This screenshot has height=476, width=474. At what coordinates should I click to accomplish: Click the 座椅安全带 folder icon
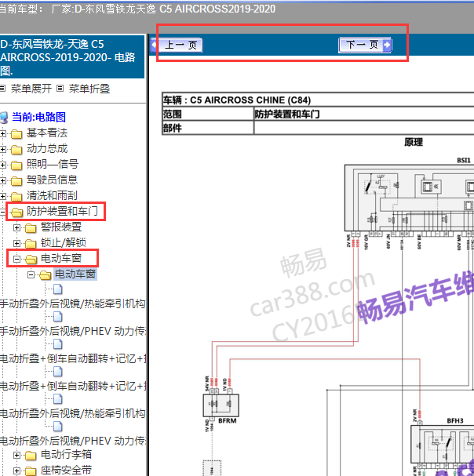(x=31, y=471)
